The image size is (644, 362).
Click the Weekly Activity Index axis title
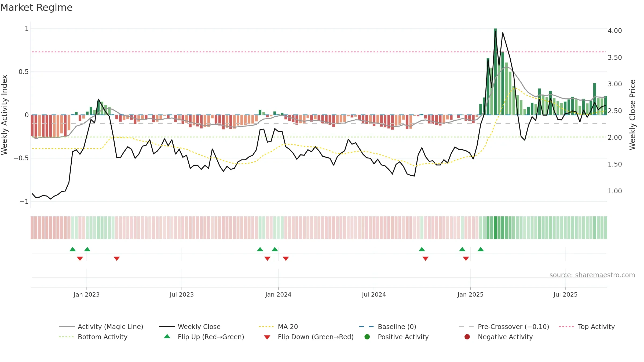tap(5, 115)
